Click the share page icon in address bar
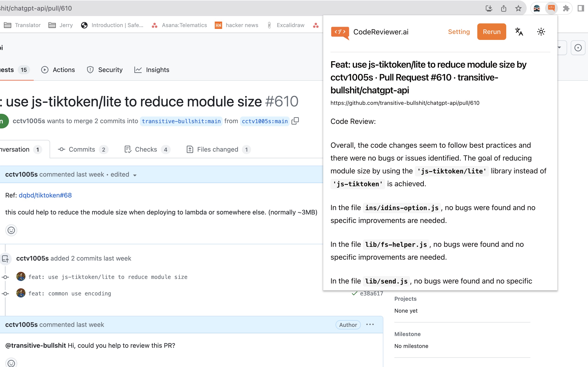588x367 pixels. 503,8
